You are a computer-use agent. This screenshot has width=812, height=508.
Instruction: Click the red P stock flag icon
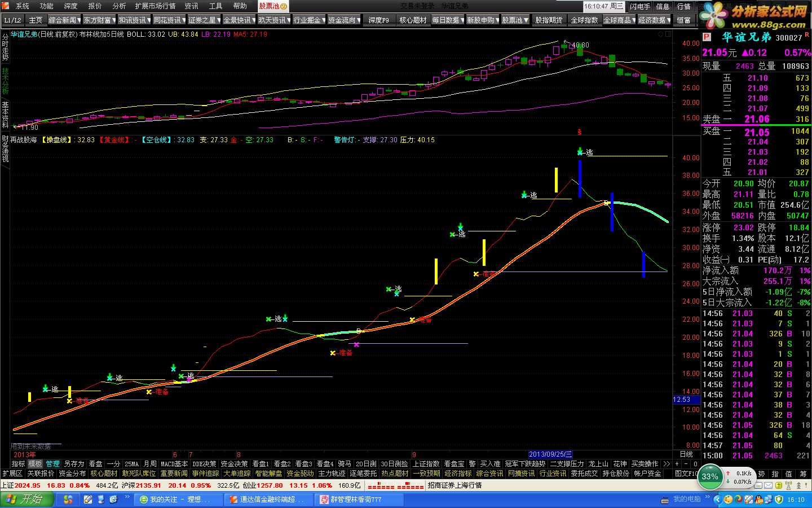(707, 37)
